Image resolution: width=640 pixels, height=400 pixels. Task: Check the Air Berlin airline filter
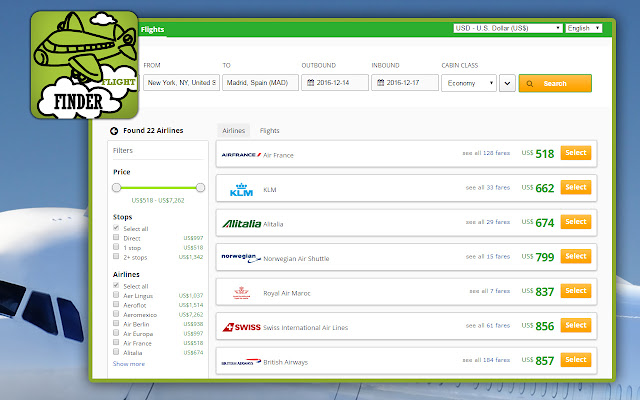[116, 323]
